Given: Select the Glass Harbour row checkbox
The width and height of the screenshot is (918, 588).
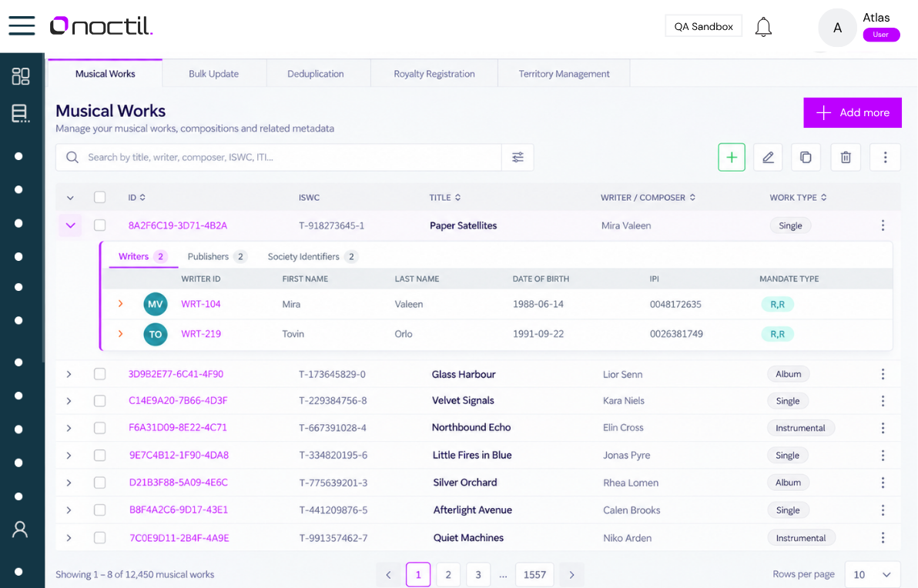Looking at the screenshot, I should 99,374.
